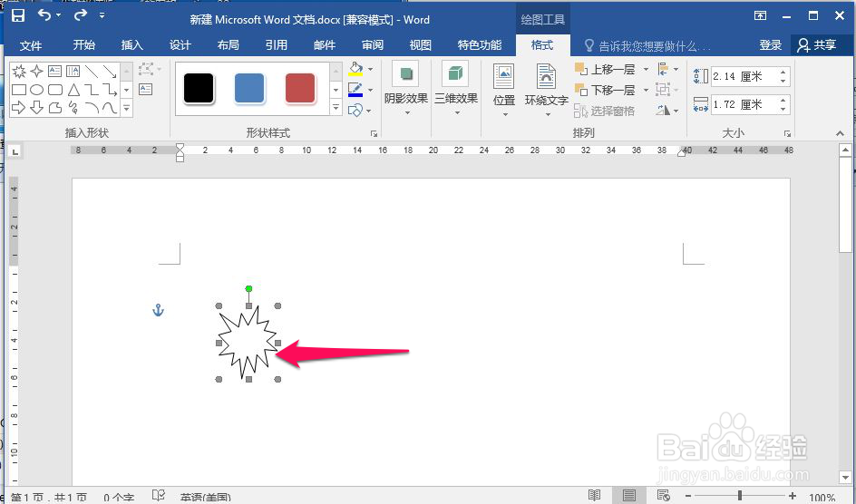Toggle the shadow effects button
The height and width of the screenshot is (504, 856).
point(405,88)
